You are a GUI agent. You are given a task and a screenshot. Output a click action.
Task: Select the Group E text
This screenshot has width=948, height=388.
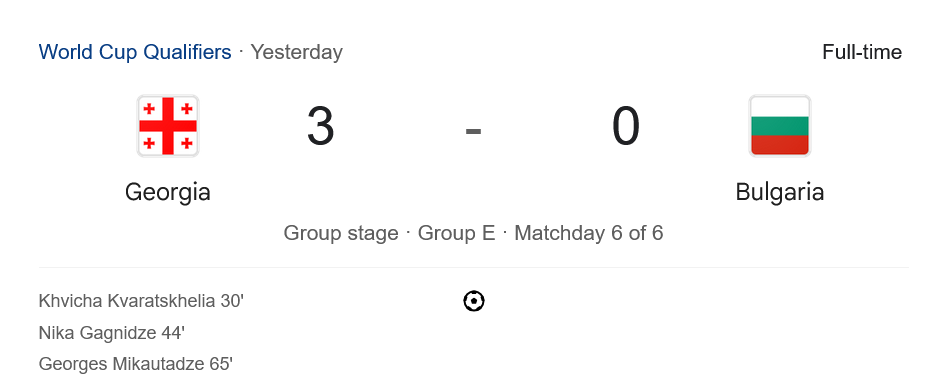coord(456,233)
